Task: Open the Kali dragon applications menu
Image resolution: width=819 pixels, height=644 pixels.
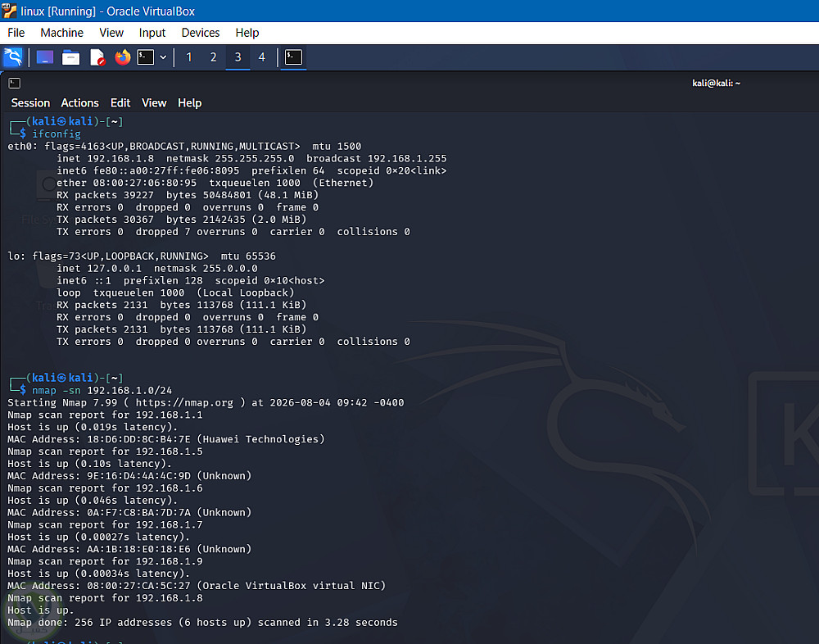Action: 12,57
